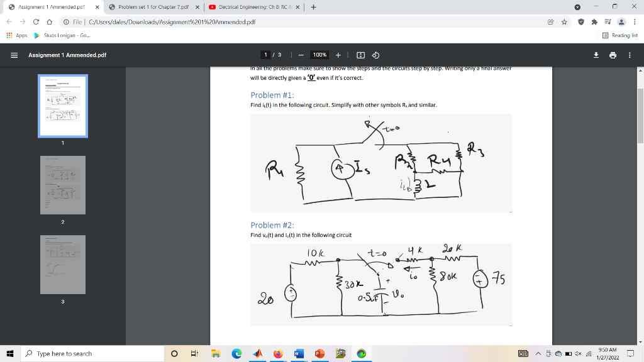Select the Zoom out icon in PDF toolbar
Viewport: 644px width, 362px height.
[301, 55]
